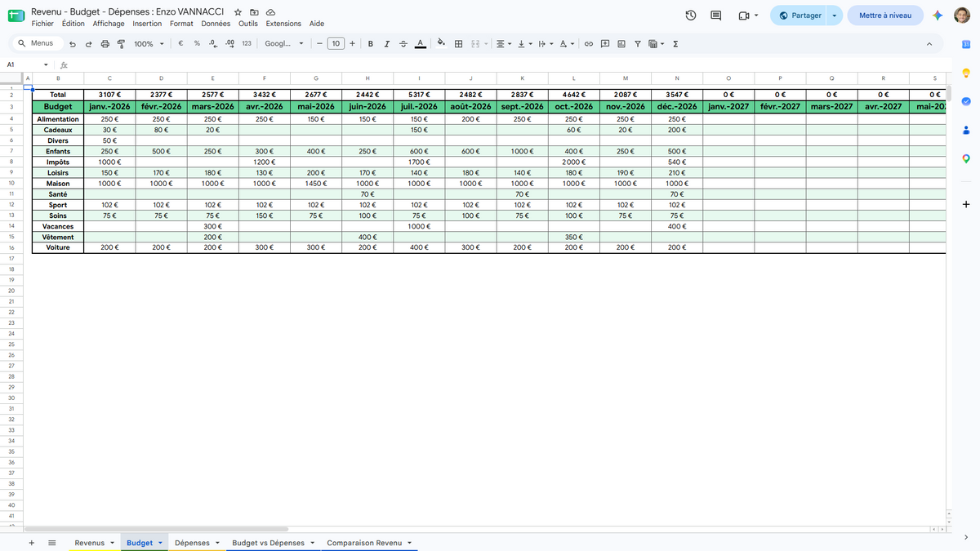The height and width of the screenshot is (551, 980).
Task: Create a filter
Action: point(638,44)
